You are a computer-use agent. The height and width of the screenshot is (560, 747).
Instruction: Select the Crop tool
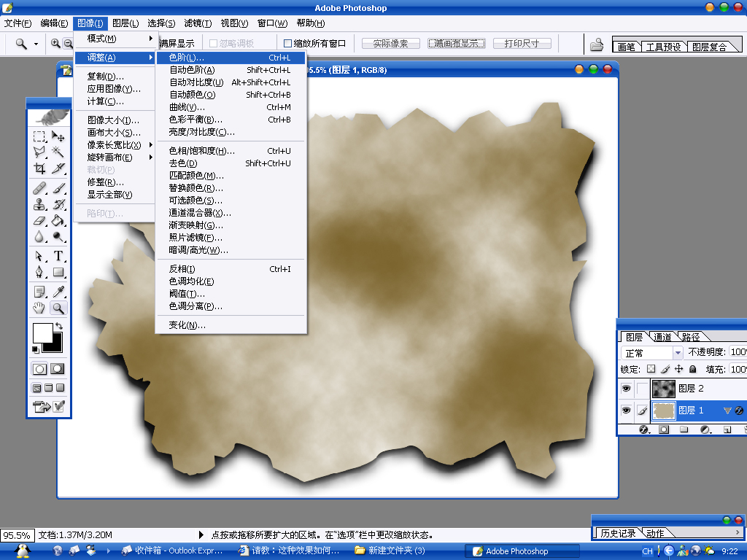pos(39,168)
